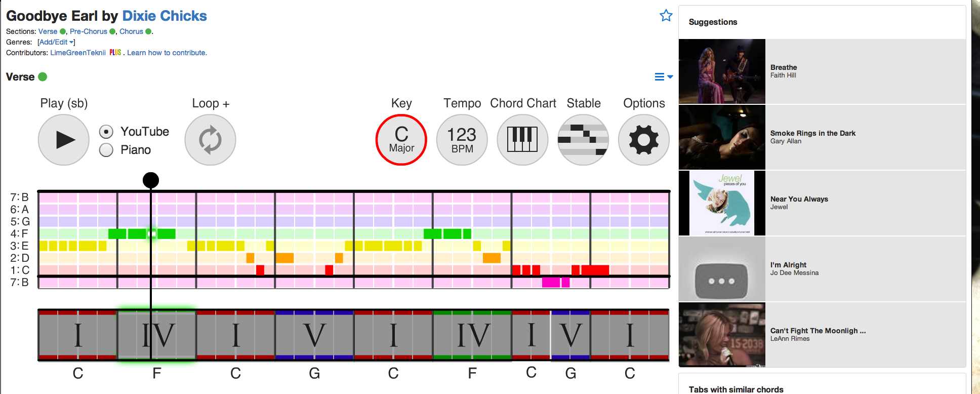Jump to the Verse section link

click(48, 31)
